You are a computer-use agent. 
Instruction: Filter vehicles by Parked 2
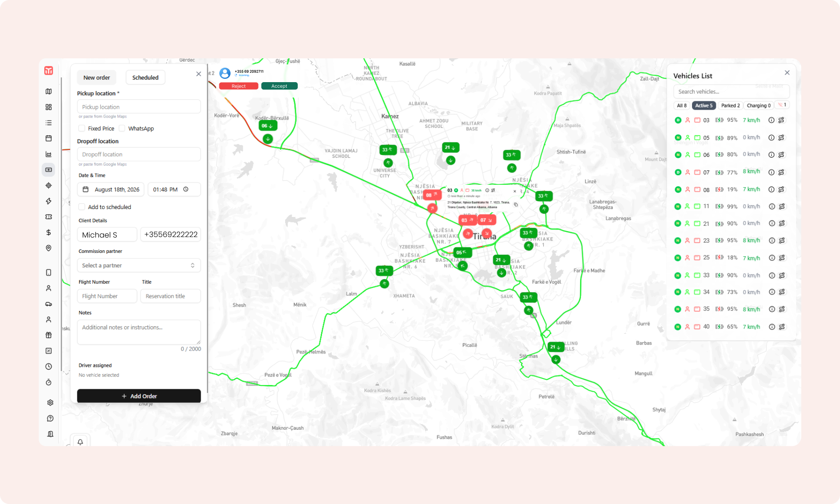click(x=730, y=105)
